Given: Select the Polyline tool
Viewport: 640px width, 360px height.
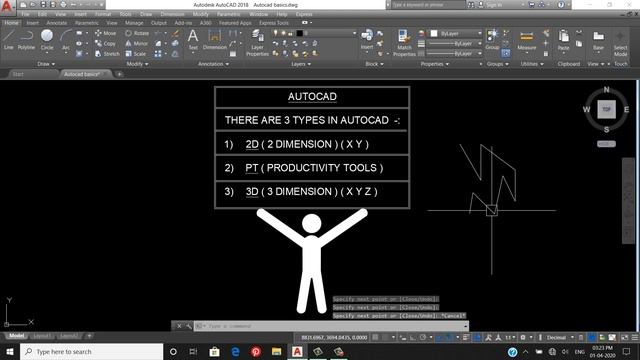Looking at the screenshot, I should 26,40.
